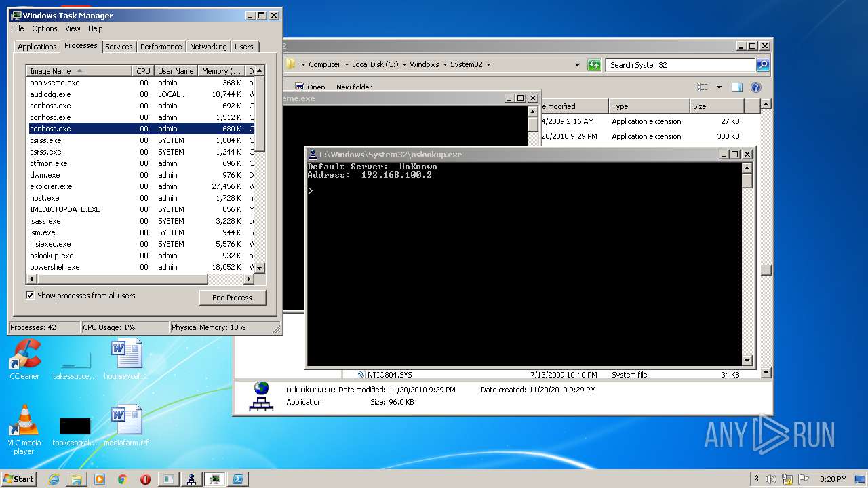Expand the Local Disk (C:) breadcrumb arrow
Viewport: 868px width, 488px height.
[404, 65]
